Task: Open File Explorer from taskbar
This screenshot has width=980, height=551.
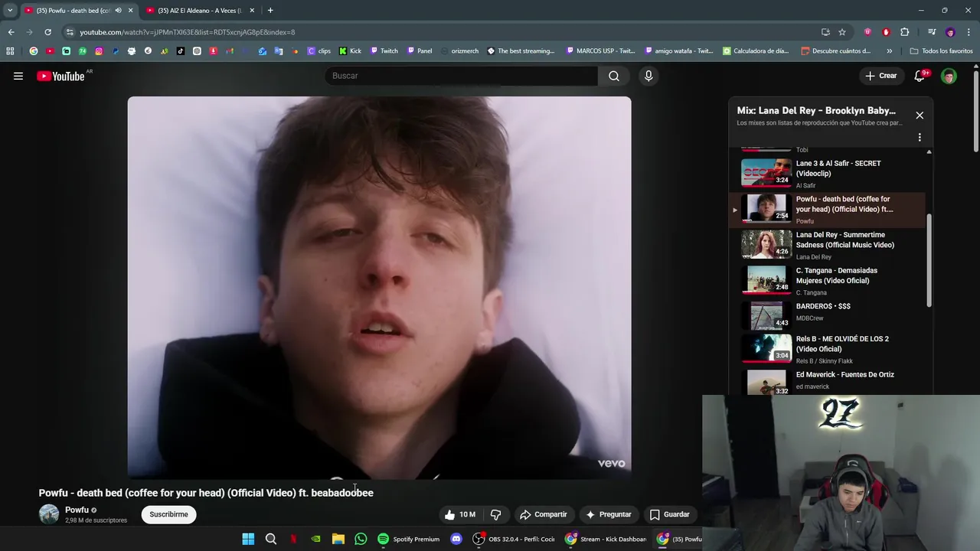Action: pos(338,539)
